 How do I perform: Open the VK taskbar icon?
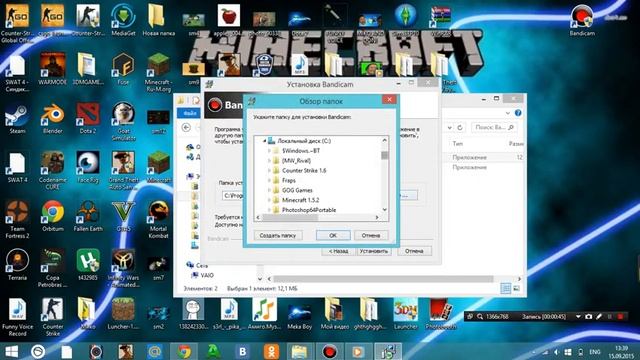[242, 351]
